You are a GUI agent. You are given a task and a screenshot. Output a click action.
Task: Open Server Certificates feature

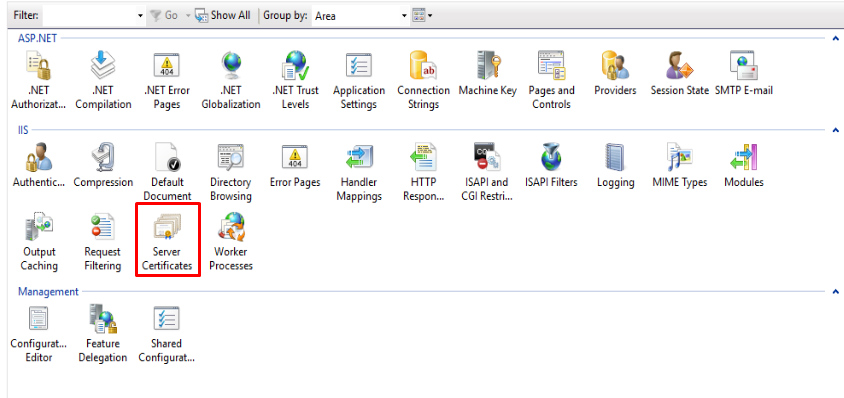[167, 242]
